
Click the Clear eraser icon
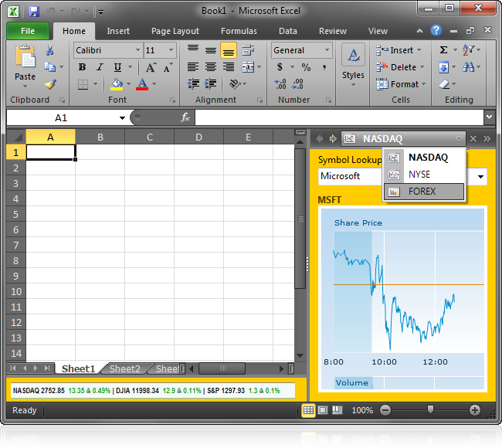click(x=444, y=84)
